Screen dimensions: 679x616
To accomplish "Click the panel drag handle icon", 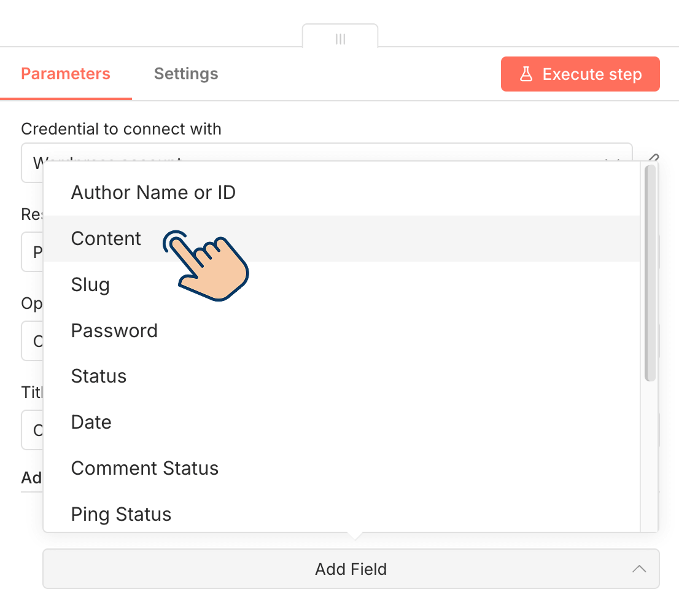I will (341, 39).
